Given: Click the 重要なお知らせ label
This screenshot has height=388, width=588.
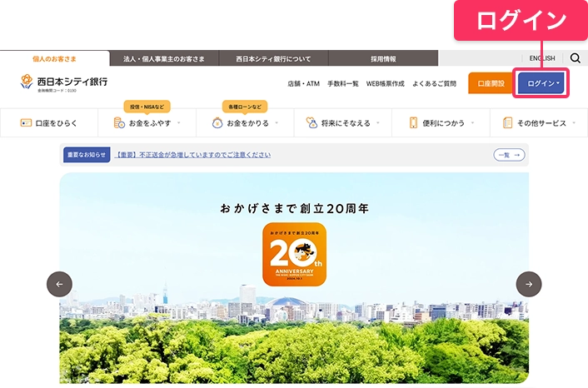Looking at the screenshot, I should point(87,154).
